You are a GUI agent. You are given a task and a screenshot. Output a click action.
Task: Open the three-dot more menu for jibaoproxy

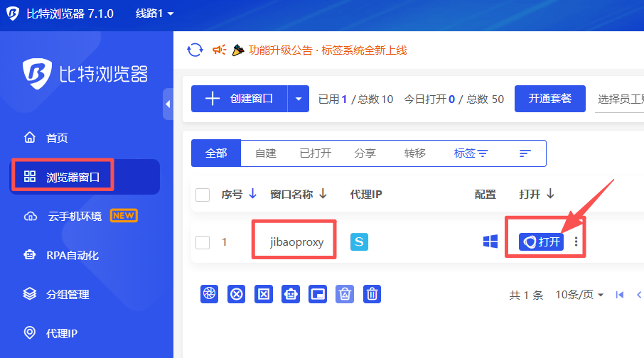click(x=576, y=242)
